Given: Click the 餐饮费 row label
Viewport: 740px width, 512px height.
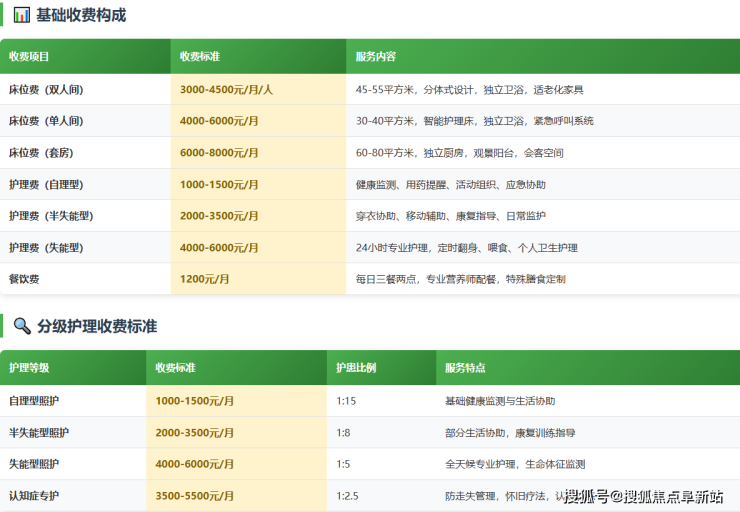Looking at the screenshot, I should pyautogui.click(x=24, y=279).
